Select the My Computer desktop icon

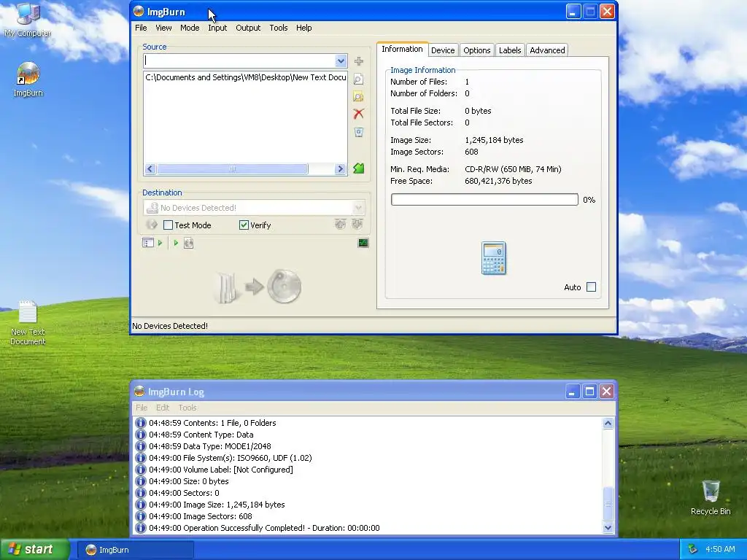point(28,20)
